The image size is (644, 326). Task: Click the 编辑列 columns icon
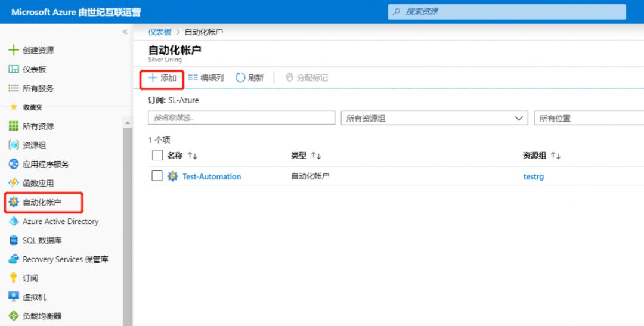coord(193,77)
